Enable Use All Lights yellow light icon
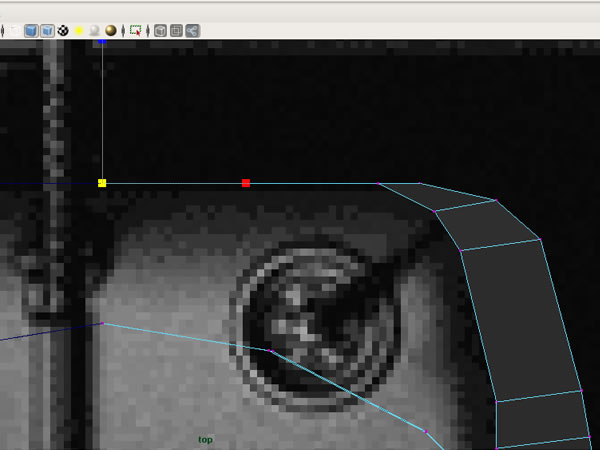The image size is (600, 450). [79, 31]
